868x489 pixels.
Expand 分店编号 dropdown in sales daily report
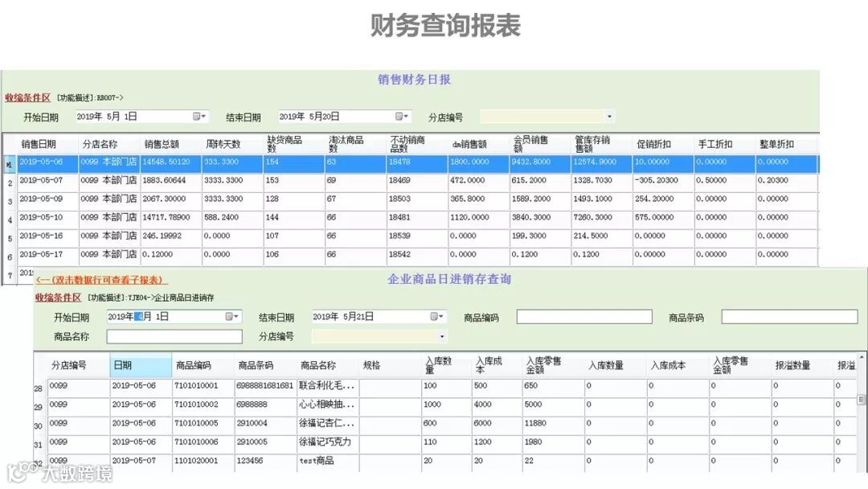(x=609, y=117)
